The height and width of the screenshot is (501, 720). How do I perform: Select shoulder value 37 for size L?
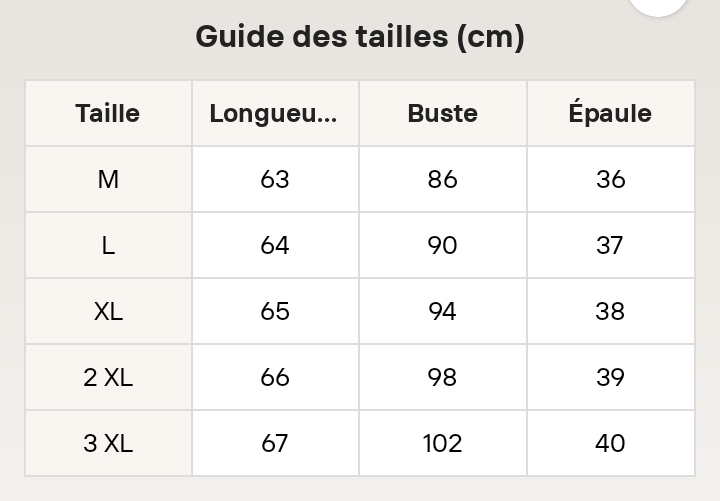(611, 245)
